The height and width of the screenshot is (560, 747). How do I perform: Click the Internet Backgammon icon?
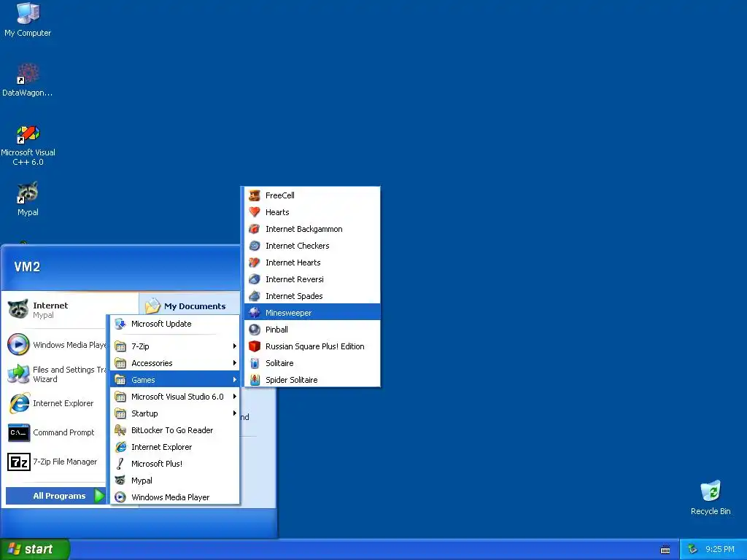(x=255, y=229)
